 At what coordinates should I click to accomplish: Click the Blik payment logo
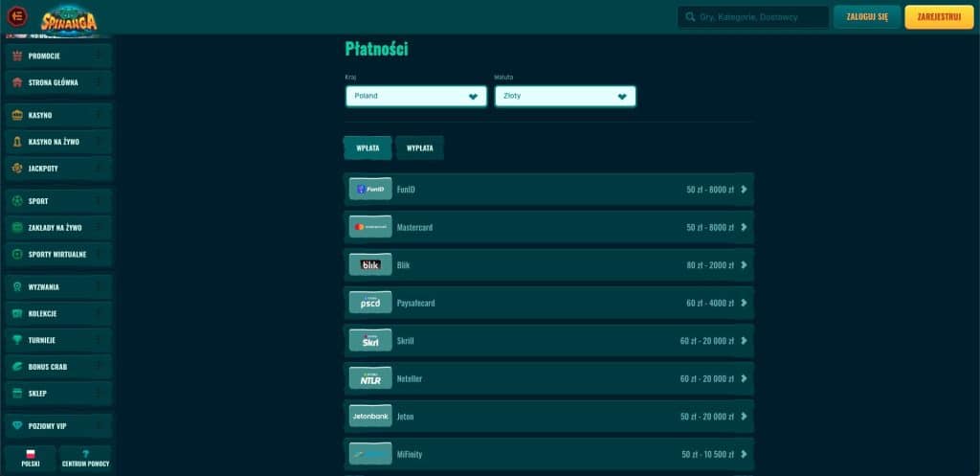(370, 264)
